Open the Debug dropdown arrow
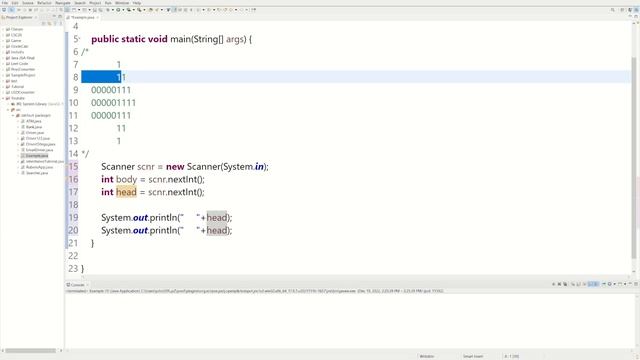This screenshot has width=640, height=360. (x=113, y=10)
